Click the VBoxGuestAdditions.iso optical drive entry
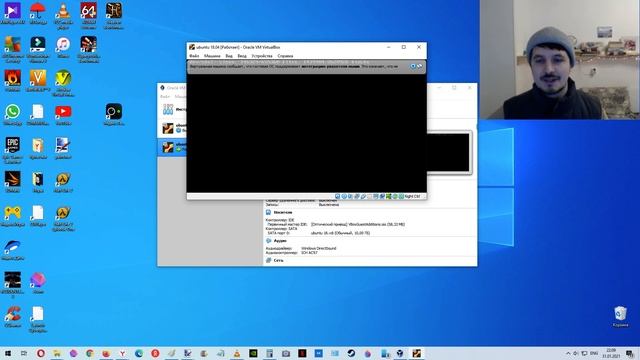This screenshot has height=360, width=640. (358, 224)
